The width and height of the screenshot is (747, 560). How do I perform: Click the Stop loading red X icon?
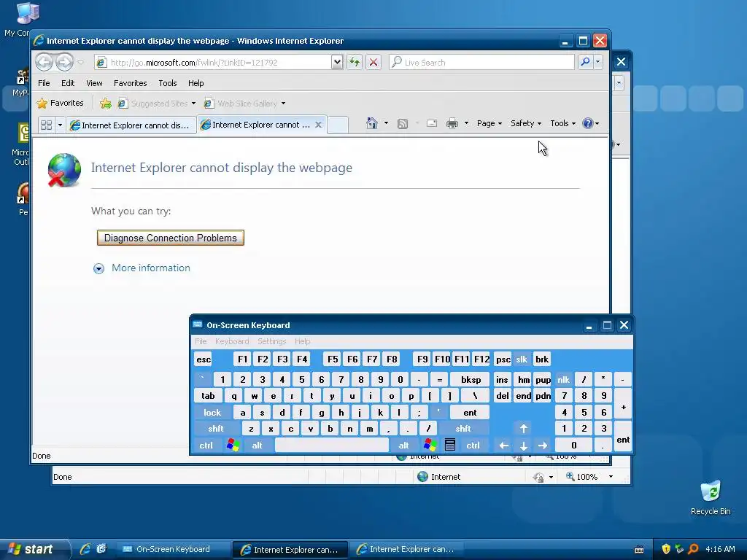373,62
